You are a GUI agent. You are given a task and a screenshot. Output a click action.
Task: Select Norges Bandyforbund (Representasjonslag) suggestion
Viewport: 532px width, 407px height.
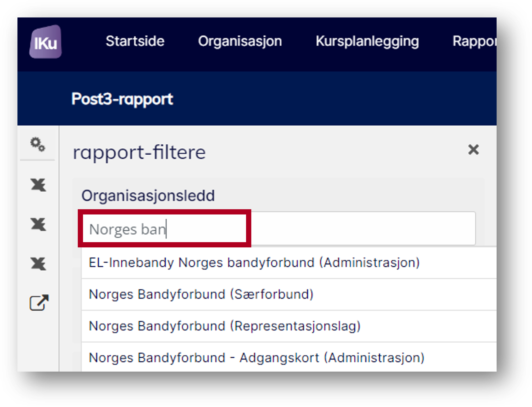pyautogui.click(x=289, y=326)
